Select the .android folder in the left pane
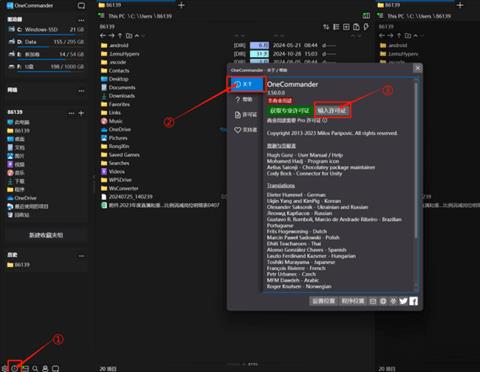This screenshot has height=372, width=480. tap(115, 45)
